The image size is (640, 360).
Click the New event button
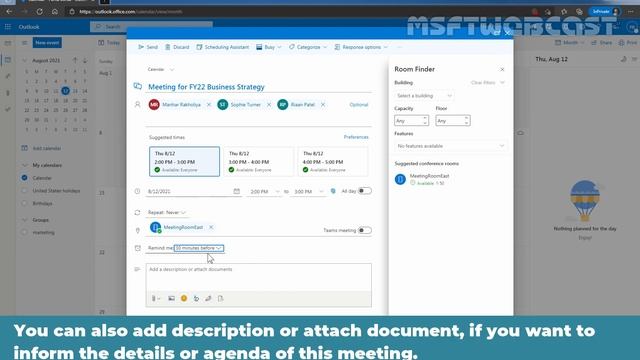pyautogui.click(x=47, y=42)
